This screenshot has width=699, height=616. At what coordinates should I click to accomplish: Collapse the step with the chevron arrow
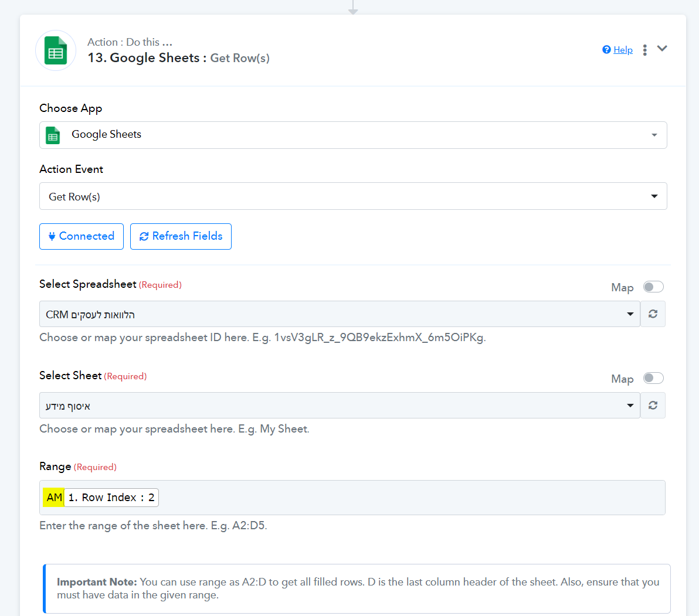coord(662,49)
